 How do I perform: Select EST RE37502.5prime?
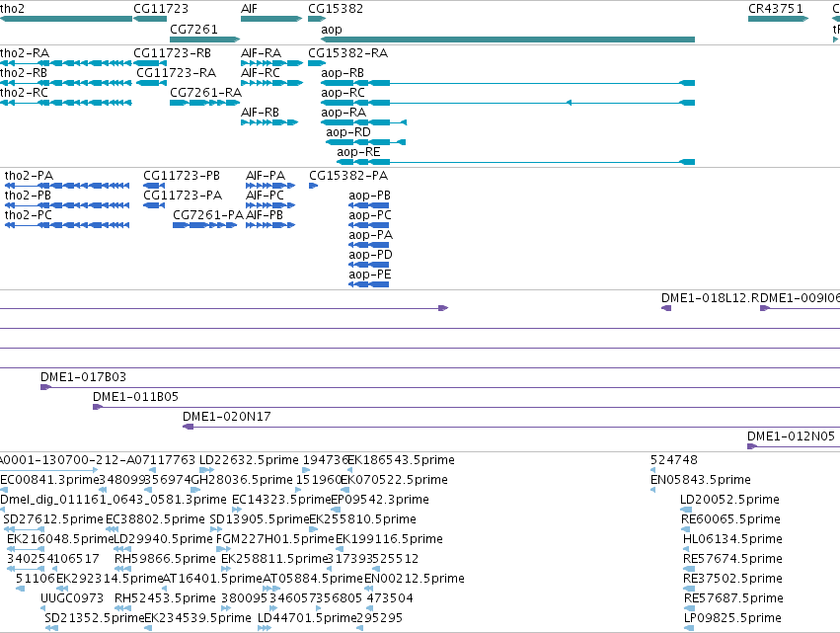[x=689, y=589]
